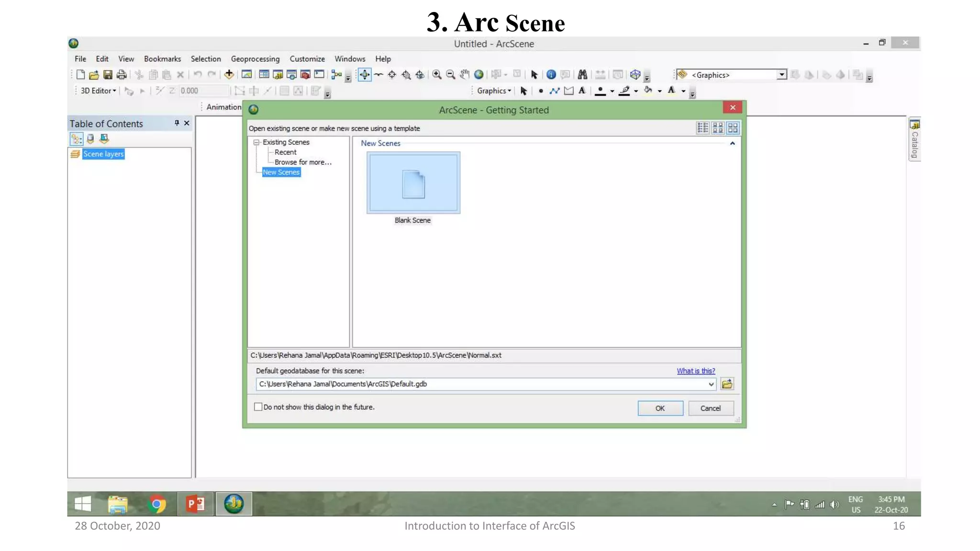Open the fill color dropdown arrow

click(x=660, y=91)
